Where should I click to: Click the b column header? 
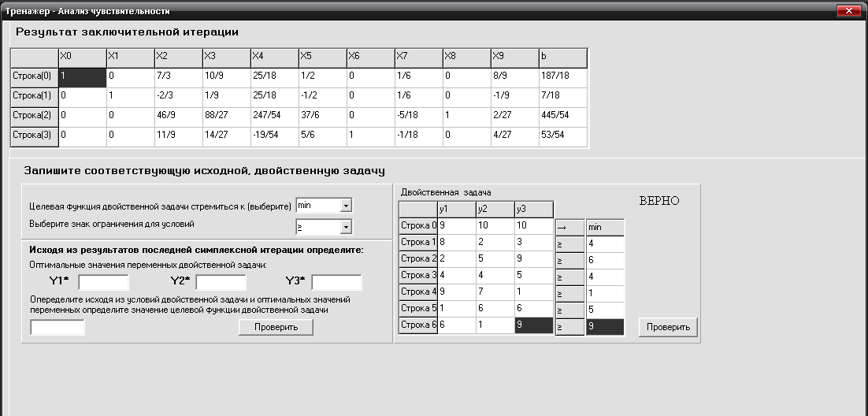point(563,58)
